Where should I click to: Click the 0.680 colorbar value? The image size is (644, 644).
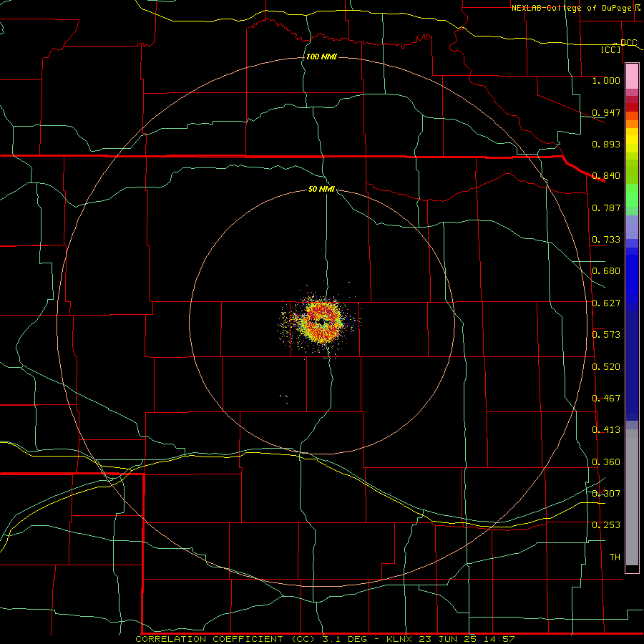coord(606,271)
